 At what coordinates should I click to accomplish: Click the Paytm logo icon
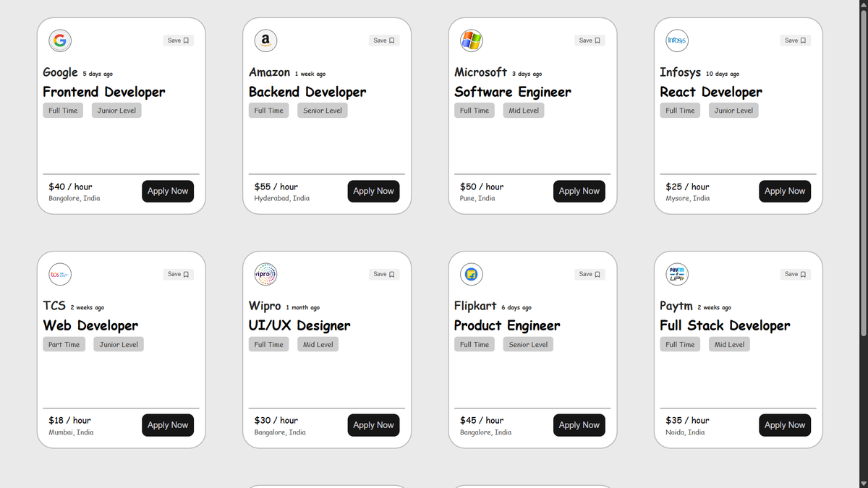[x=677, y=274]
